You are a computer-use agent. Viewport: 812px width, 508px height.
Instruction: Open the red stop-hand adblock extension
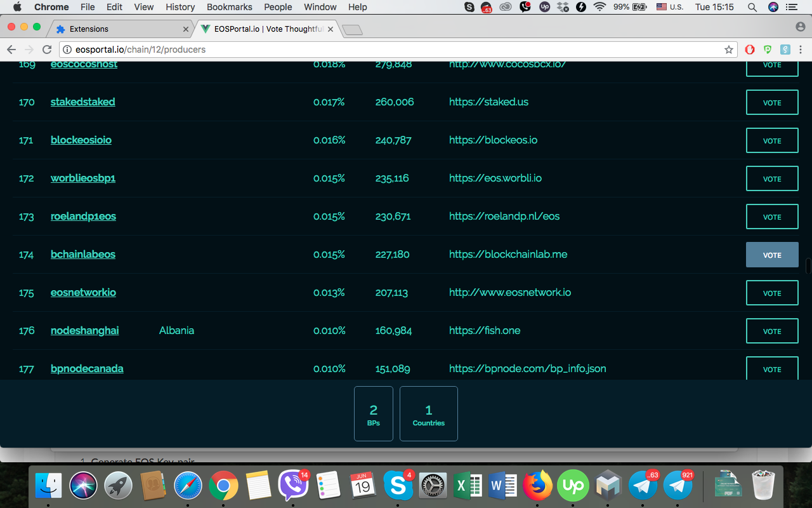(750, 50)
